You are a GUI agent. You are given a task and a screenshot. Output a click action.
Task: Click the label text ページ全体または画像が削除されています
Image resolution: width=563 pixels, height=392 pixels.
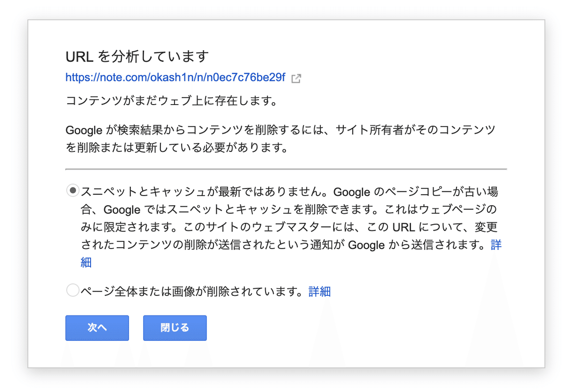pos(190,292)
